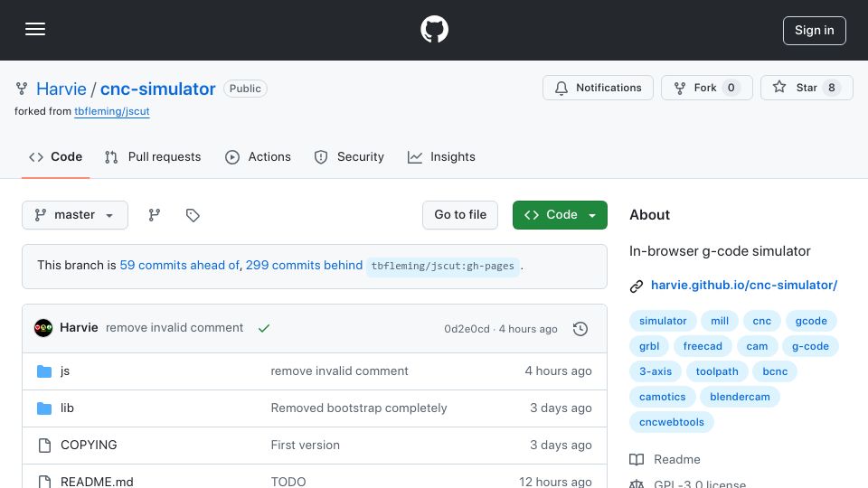
Task: Select the 3-axis topic tag
Action: tap(656, 371)
